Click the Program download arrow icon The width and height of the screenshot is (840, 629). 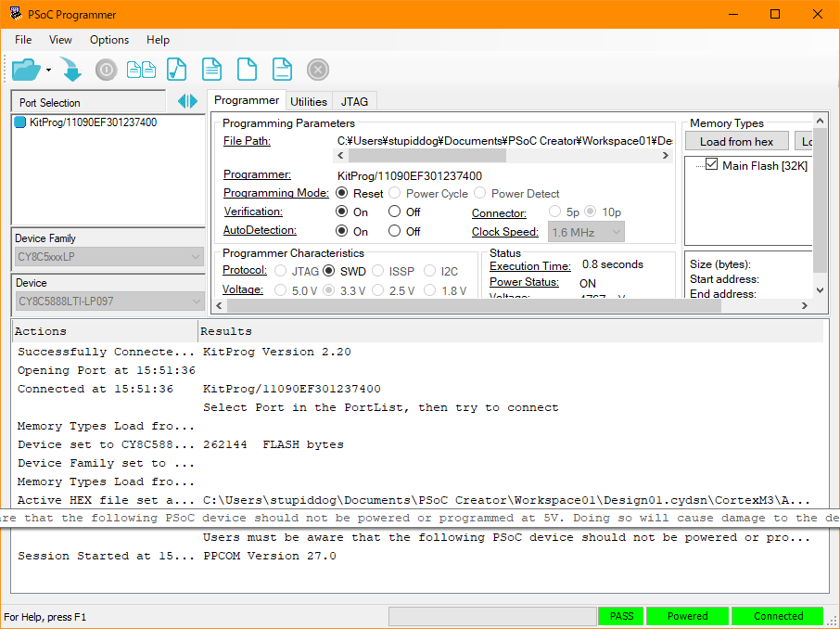[70, 70]
